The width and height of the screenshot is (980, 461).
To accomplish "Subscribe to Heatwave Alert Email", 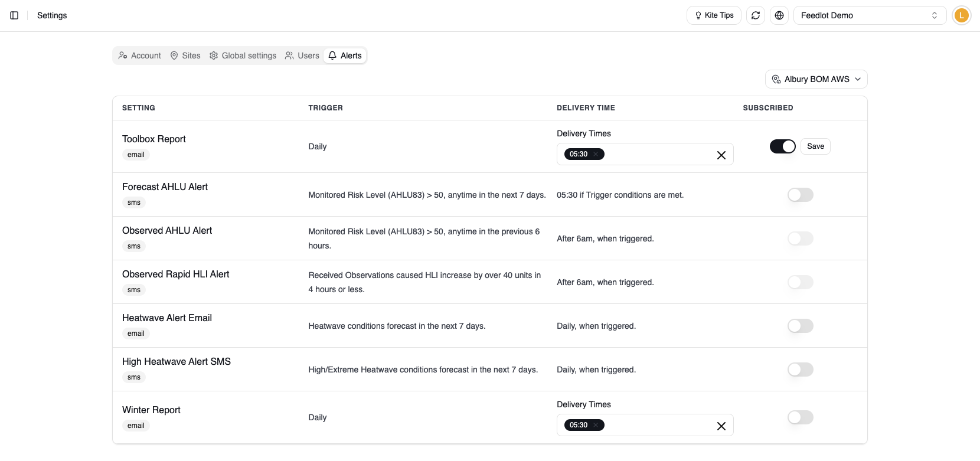I will pos(801,326).
